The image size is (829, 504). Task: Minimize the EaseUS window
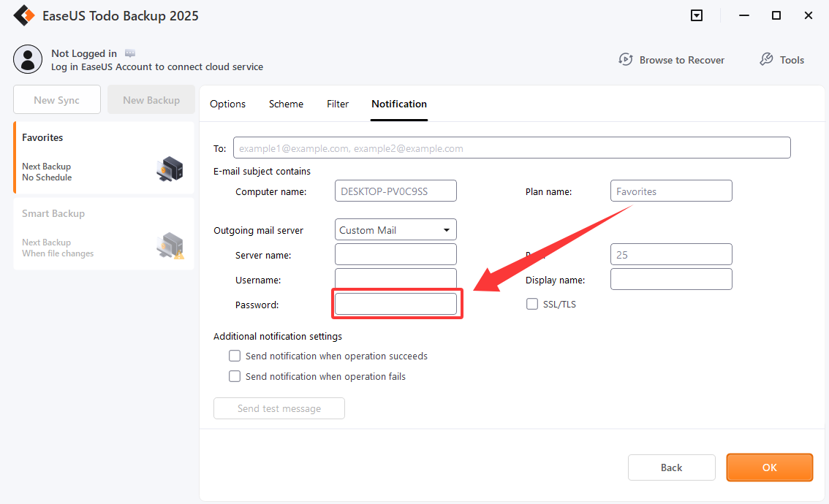click(744, 15)
